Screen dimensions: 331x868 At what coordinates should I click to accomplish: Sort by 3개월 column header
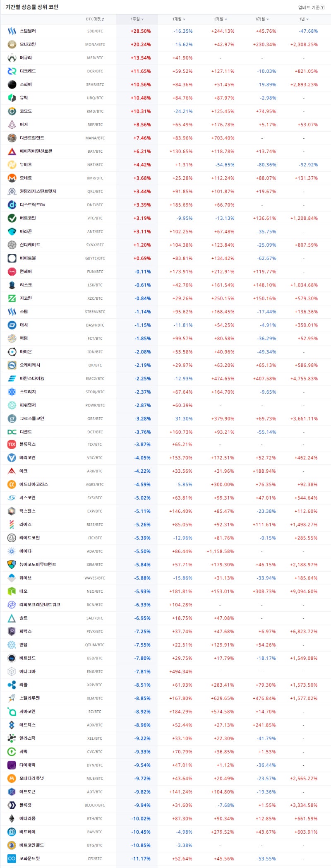pyautogui.click(x=221, y=19)
